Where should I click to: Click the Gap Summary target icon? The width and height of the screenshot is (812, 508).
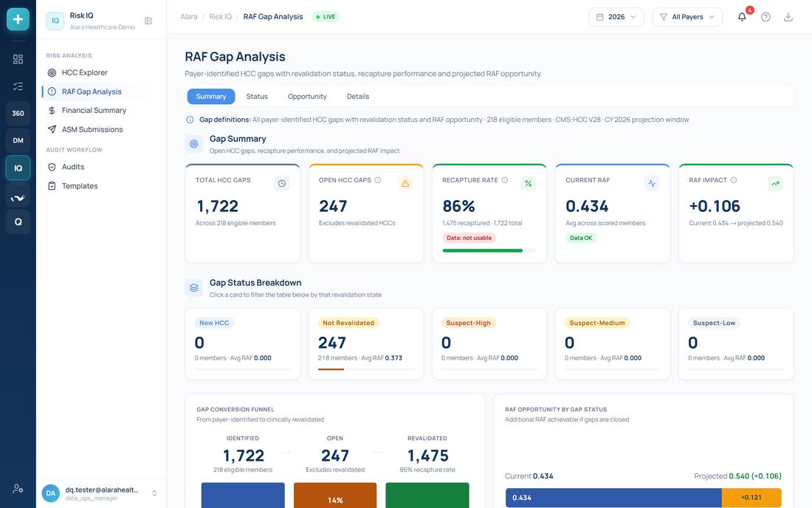[x=193, y=144]
